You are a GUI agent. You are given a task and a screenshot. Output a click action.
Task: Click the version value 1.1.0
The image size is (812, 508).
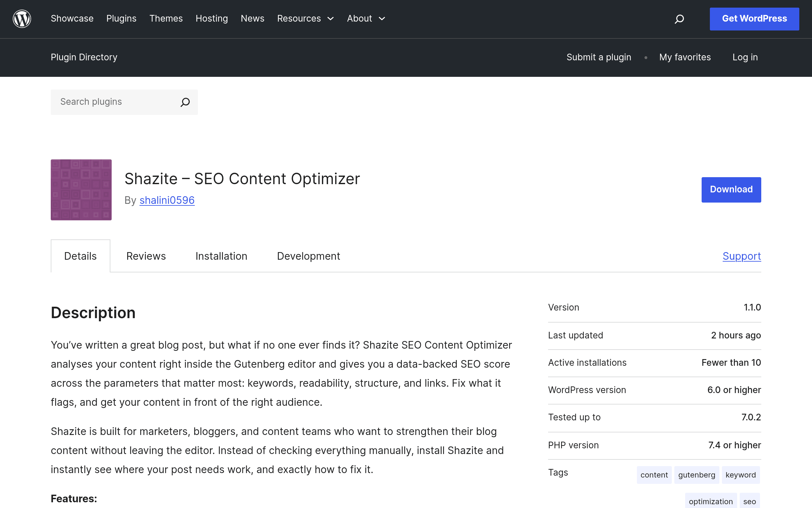752,307
